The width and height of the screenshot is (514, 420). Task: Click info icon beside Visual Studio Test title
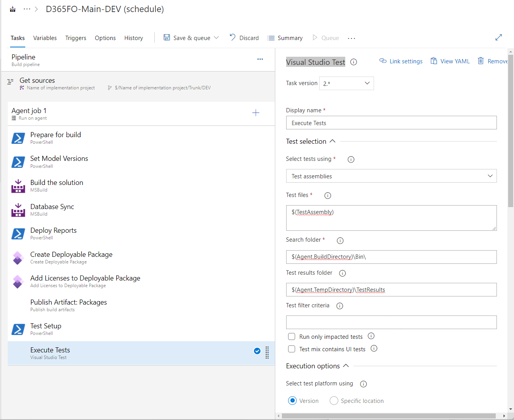coord(353,62)
